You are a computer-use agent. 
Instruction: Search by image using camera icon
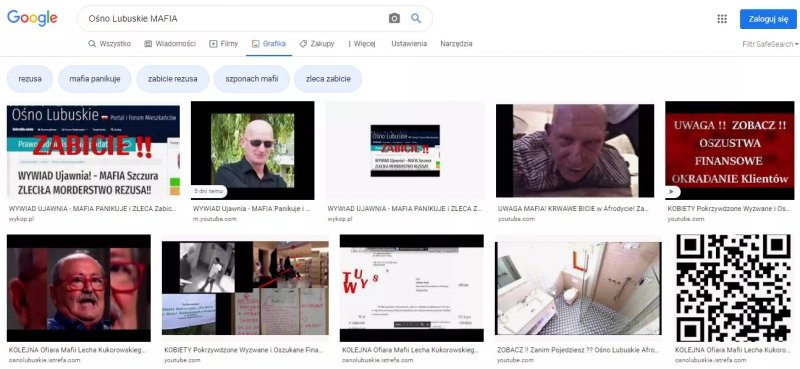click(394, 18)
